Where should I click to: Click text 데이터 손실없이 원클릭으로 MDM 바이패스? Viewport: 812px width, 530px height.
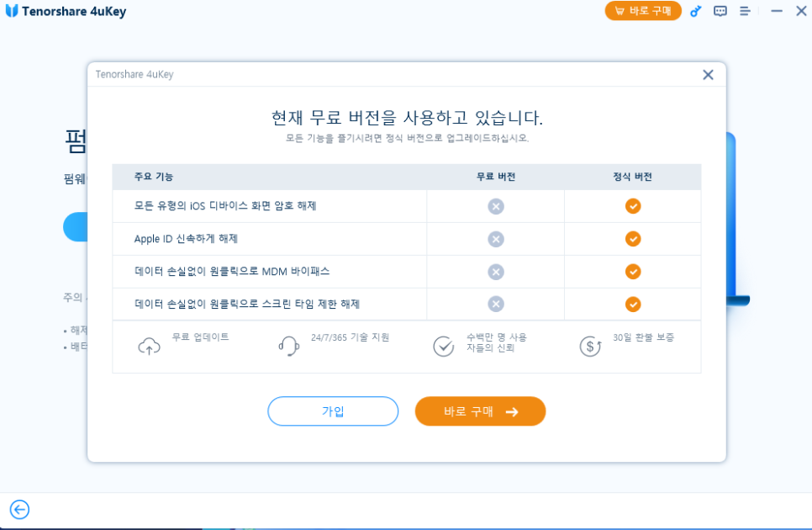click(232, 272)
